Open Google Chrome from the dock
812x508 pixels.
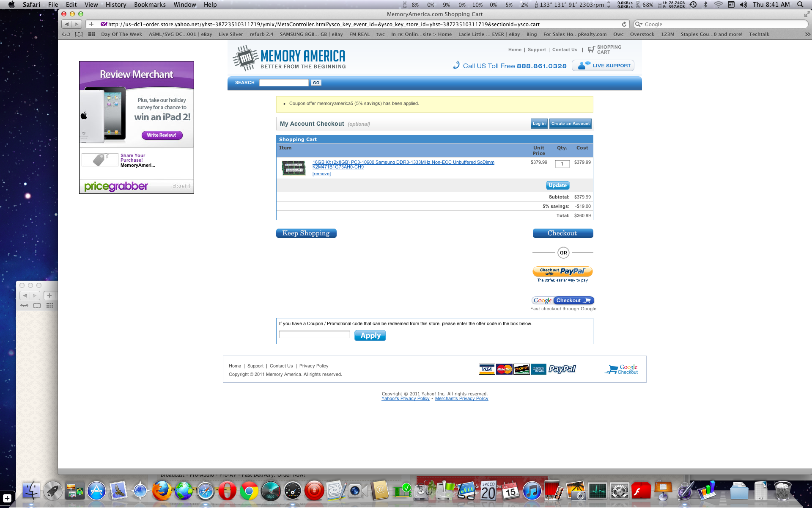point(249,491)
